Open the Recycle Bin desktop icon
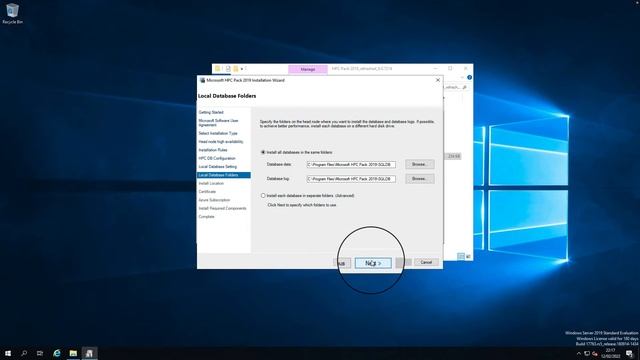This screenshot has height=360, width=640. (x=12, y=13)
